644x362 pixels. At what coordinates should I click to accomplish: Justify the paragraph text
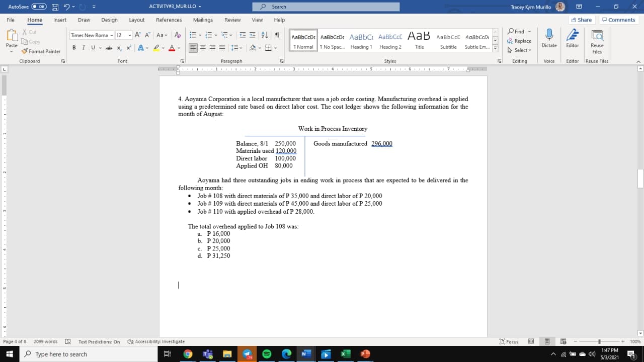click(x=221, y=48)
